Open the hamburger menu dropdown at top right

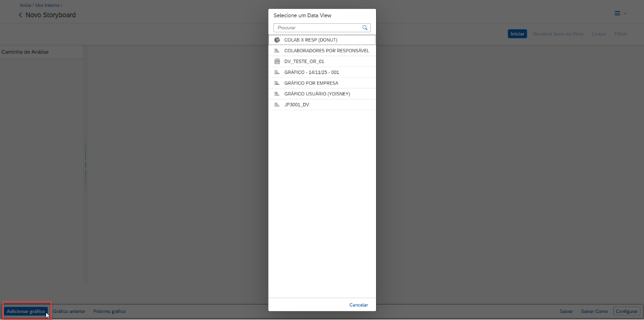620,13
